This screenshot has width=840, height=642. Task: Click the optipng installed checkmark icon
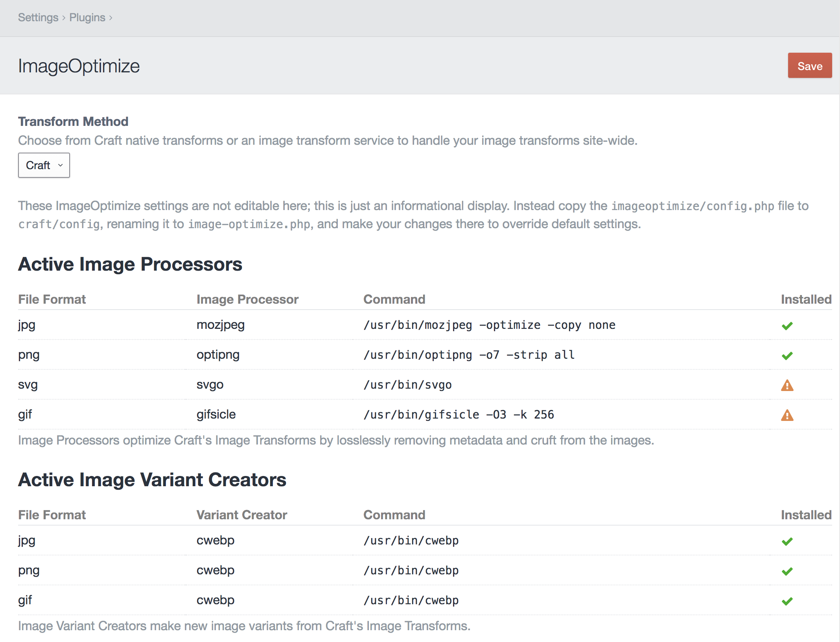787,356
